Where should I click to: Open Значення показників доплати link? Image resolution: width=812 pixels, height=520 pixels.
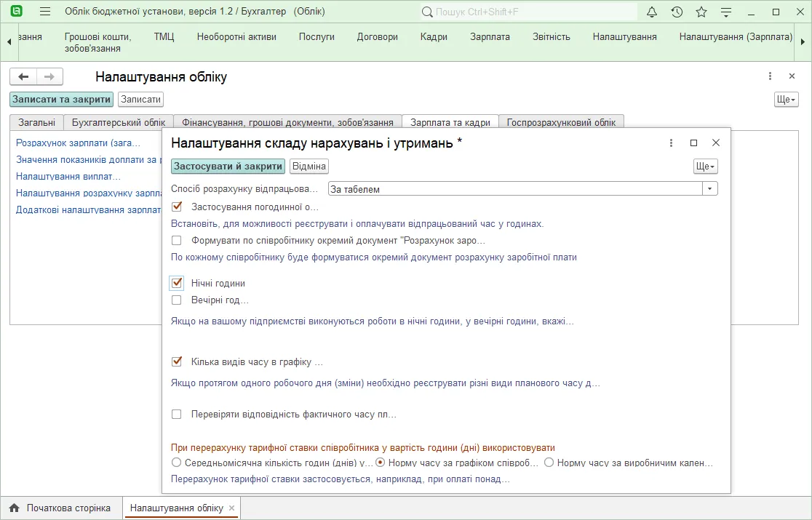coord(89,159)
